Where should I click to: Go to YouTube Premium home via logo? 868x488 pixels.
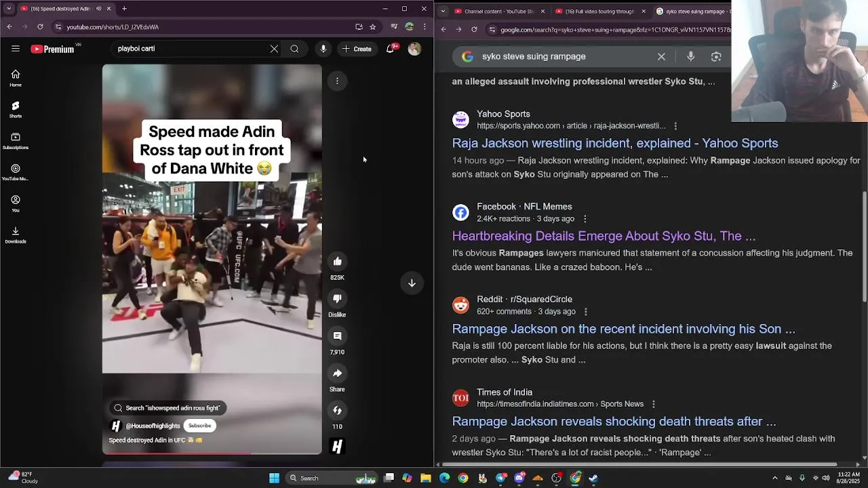pos(53,49)
